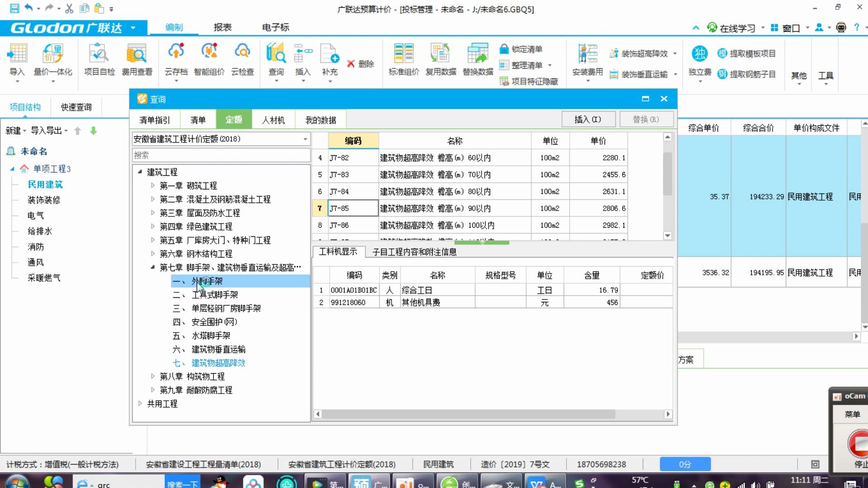
Task: Open the 报表 ribbon tab
Action: (222, 27)
